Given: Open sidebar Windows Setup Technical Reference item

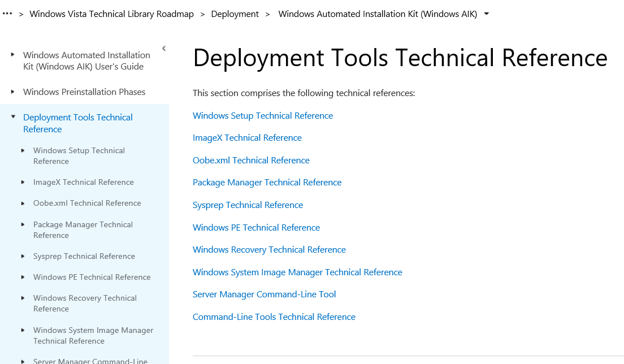Looking at the screenshot, I should 79,156.
